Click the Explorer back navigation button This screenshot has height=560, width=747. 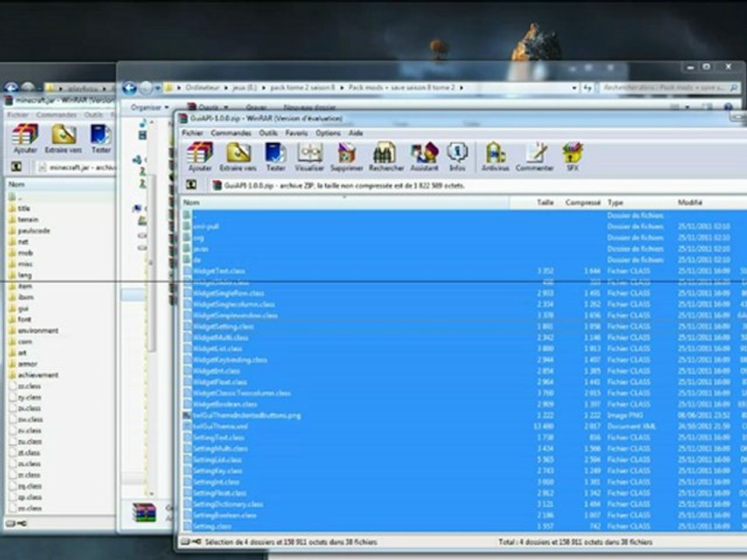pyautogui.click(x=129, y=88)
